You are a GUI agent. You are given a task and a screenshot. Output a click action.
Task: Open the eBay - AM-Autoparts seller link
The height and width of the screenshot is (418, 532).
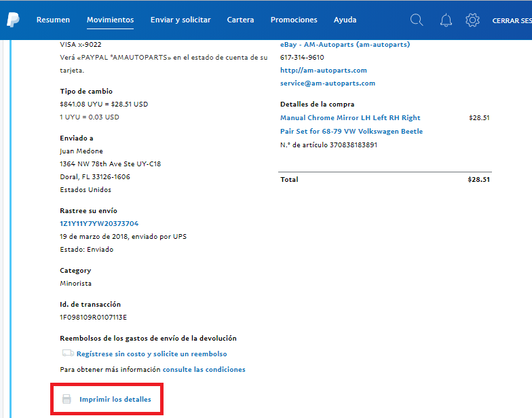coord(345,45)
